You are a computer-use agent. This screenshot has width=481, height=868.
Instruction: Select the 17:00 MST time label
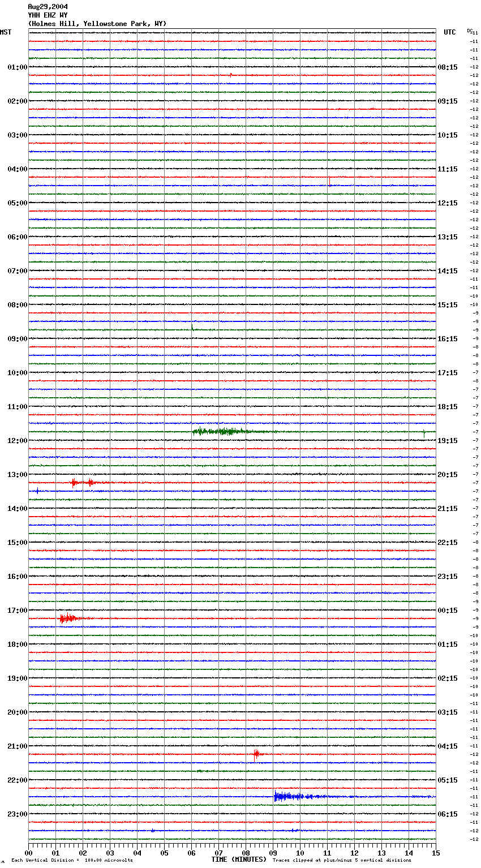(18, 611)
